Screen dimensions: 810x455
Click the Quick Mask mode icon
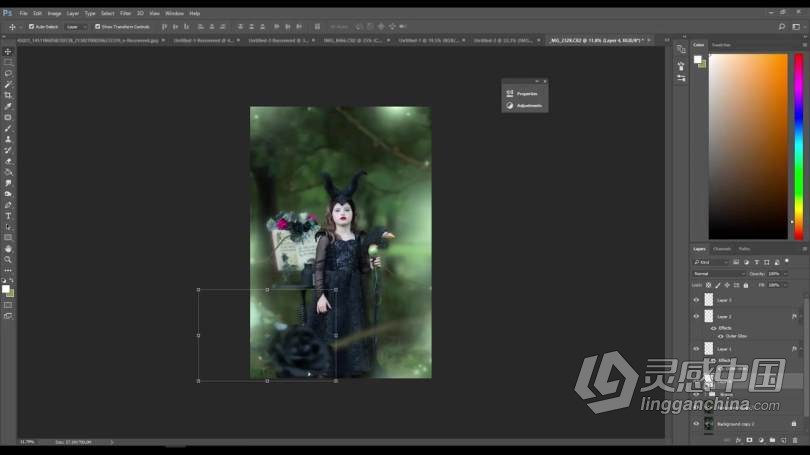point(8,305)
